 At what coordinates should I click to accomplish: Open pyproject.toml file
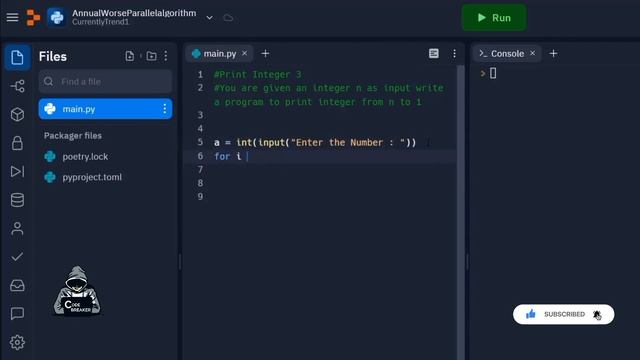[x=92, y=177]
